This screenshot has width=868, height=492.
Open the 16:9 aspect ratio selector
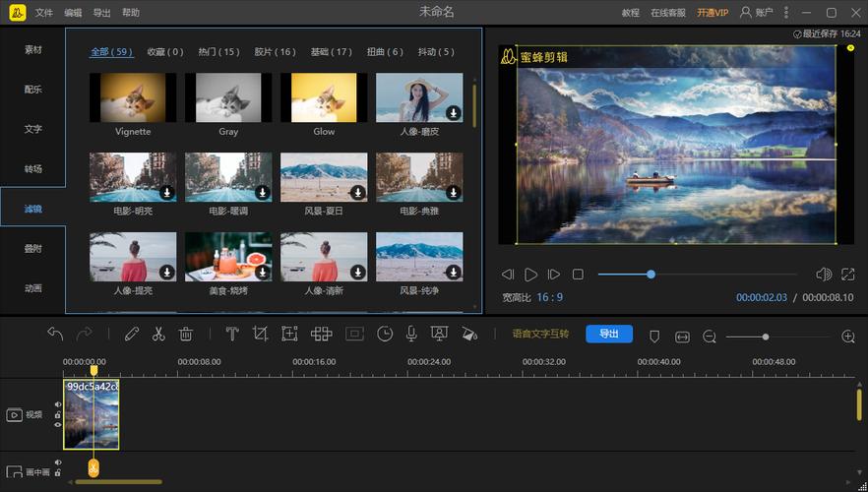(549, 297)
